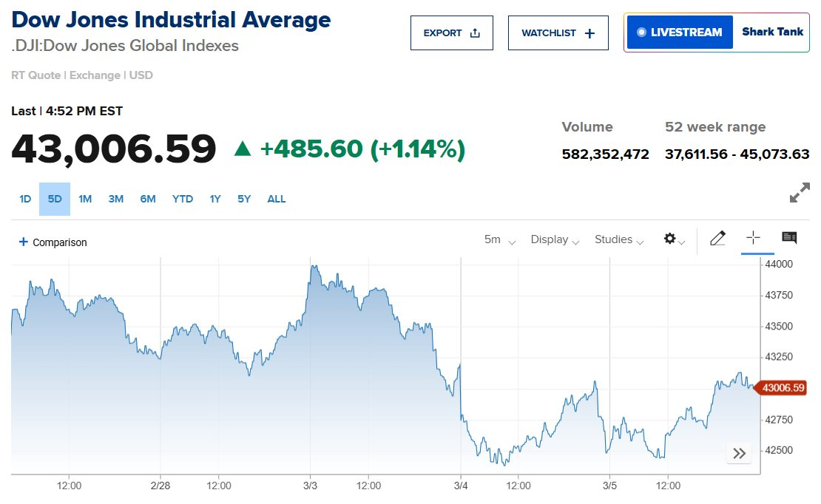Open the Studies dropdown
The width and height of the screenshot is (821, 504).
[x=618, y=239]
